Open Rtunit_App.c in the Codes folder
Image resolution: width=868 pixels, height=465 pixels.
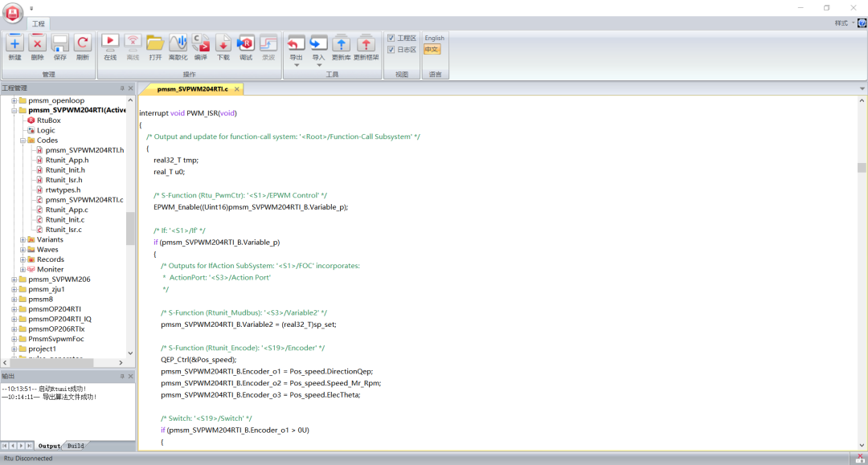coord(66,210)
